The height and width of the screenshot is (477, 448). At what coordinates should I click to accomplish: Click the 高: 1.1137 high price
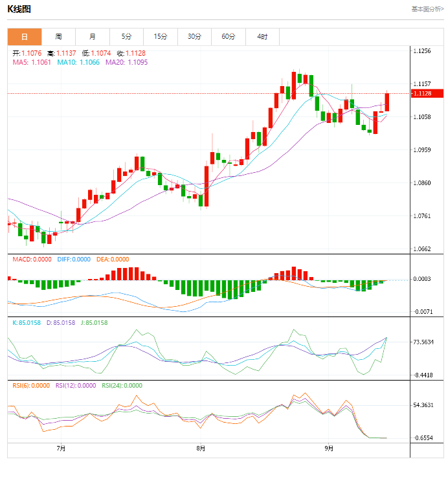tap(62, 53)
